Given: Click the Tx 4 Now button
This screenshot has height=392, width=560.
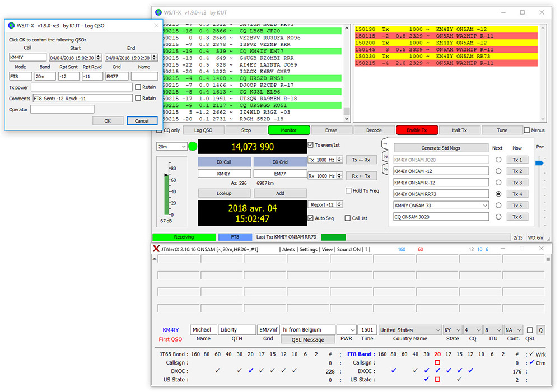Looking at the screenshot, I should pos(517,194).
